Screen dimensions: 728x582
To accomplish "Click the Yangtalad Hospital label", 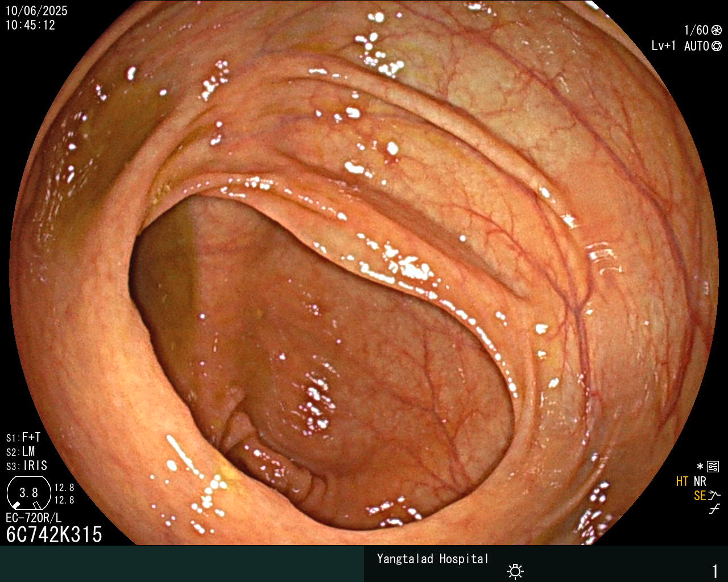I will point(433,559).
